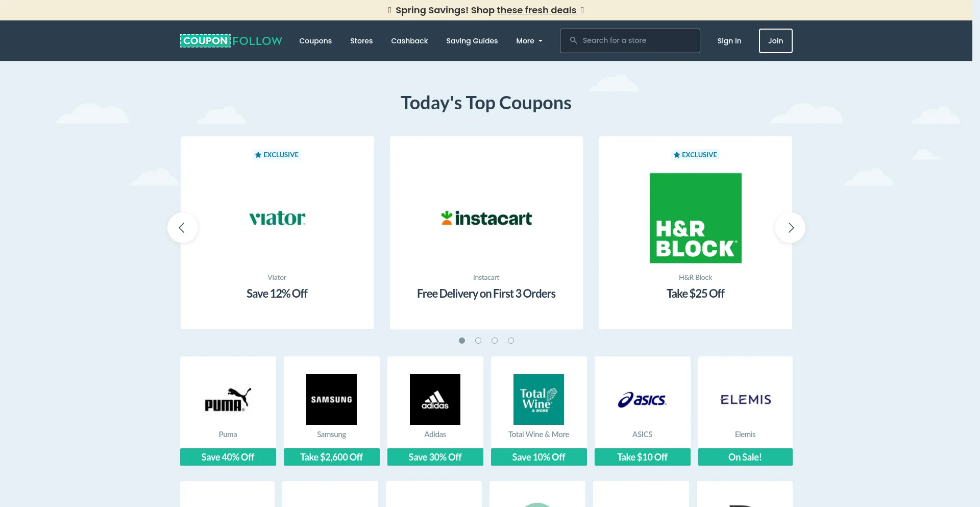Image resolution: width=980 pixels, height=507 pixels.
Task: Click the Total Wine & More logo
Action: tap(538, 399)
